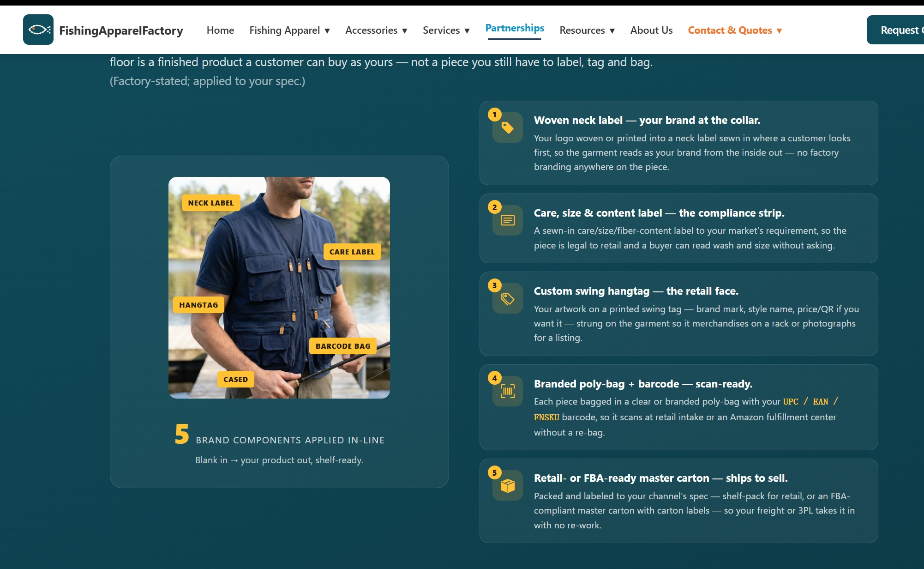
Task: Select the 'Retail- or FBA-ready master carton' heading
Action: click(661, 478)
